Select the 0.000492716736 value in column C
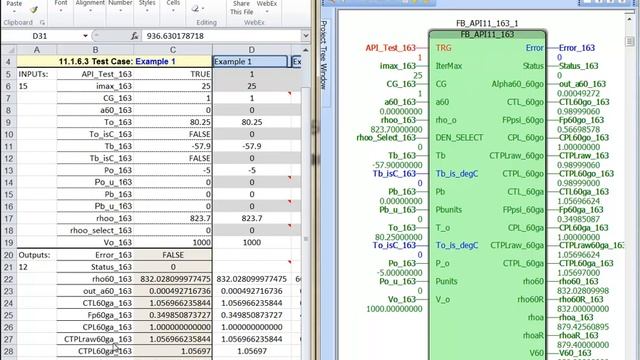This screenshot has width=640, height=360. [173, 291]
